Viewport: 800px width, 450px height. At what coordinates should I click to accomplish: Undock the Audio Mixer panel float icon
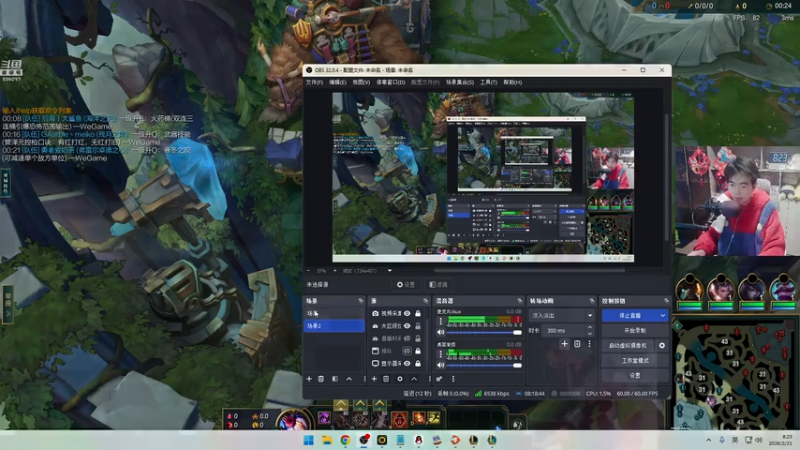pyautogui.click(x=520, y=301)
